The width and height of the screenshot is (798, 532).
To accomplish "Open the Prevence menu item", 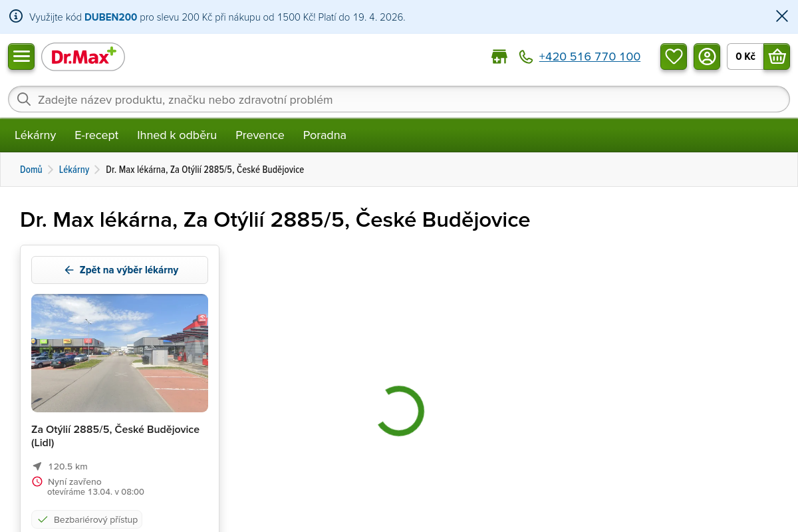I will coord(259,135).
